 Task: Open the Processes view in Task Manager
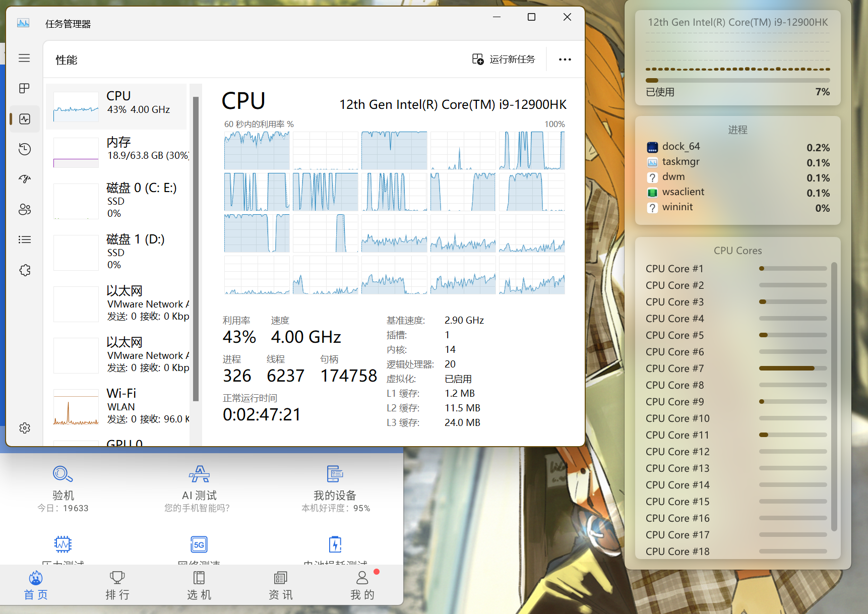[24, 88]
